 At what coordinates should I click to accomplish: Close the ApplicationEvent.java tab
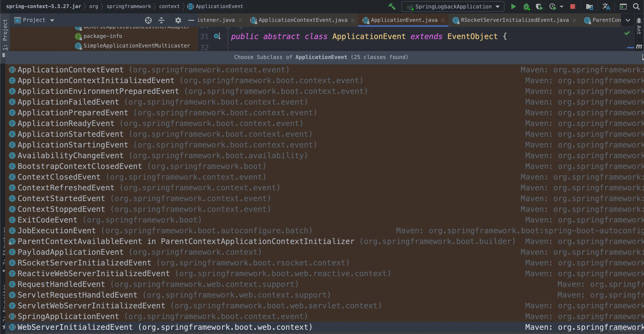pos(443,20)
